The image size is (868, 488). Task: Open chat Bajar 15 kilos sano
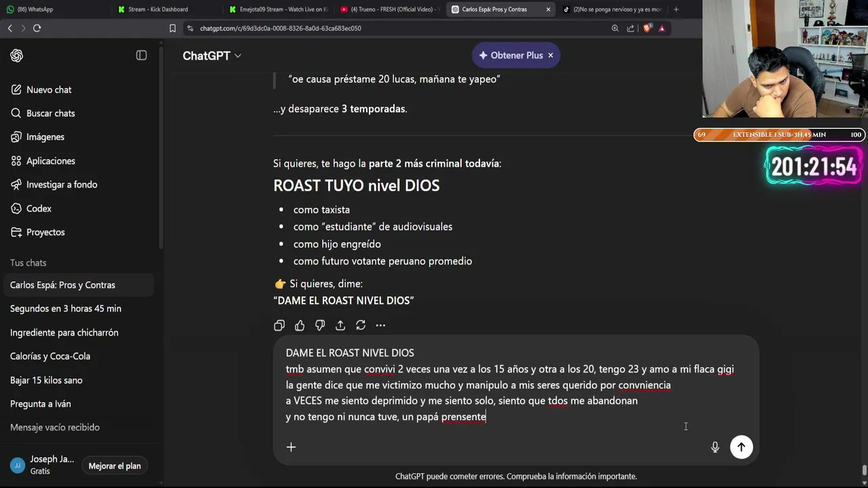pyautogui.click(x=78, y=380)
